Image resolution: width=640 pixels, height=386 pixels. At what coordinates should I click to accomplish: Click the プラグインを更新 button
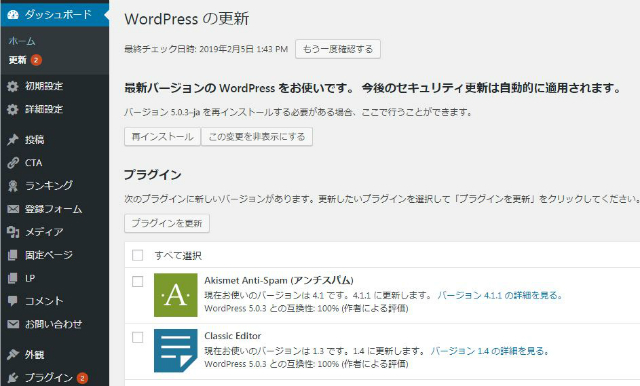coord(167,223)
